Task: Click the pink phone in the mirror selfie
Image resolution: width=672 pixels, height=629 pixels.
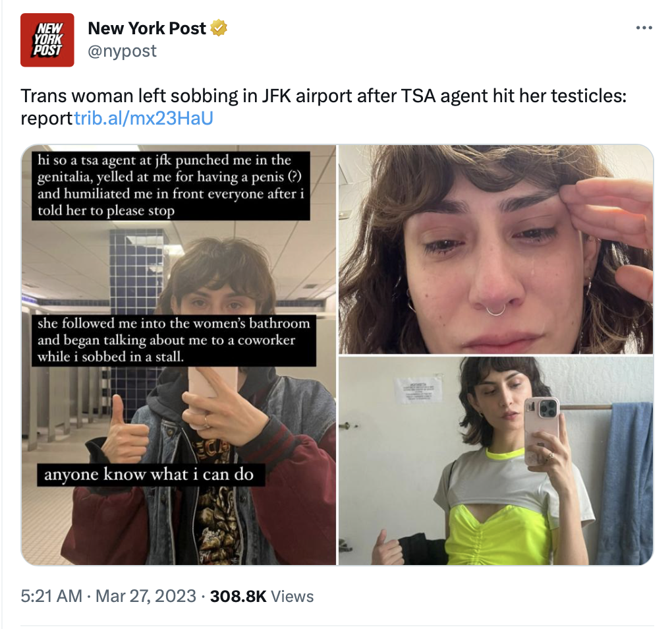Action: click(x=542, y=431)
